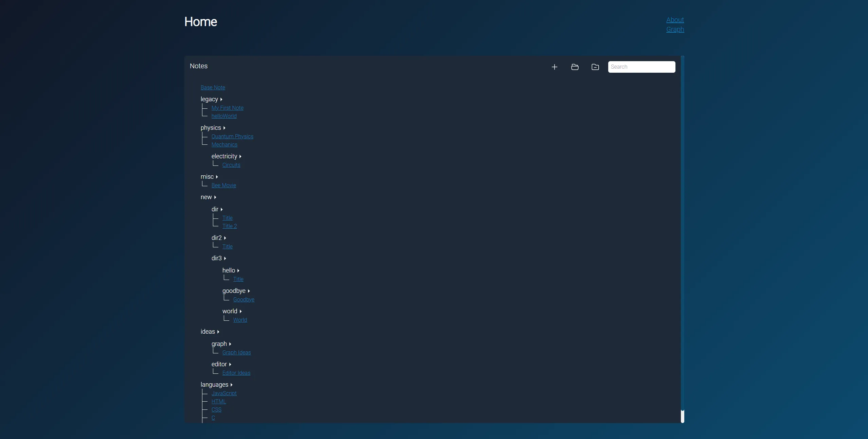Open the Quantum Physics note
This screenshot has height=439, width=868.
[x=232, y=136]
